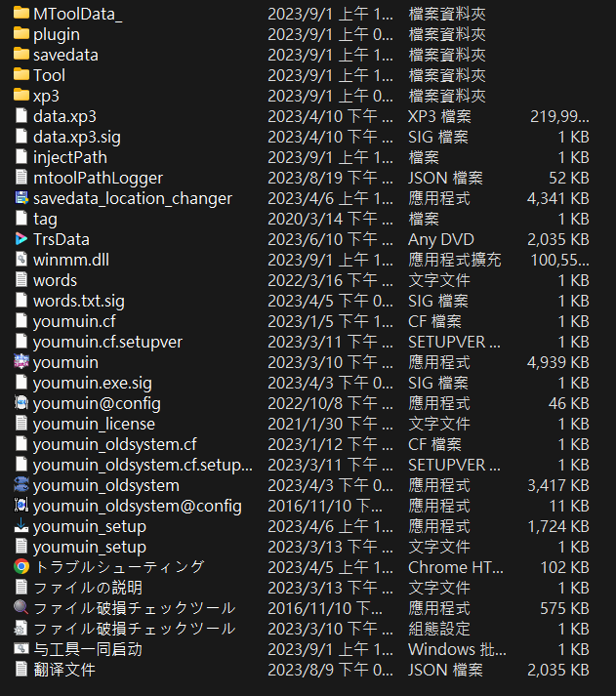The height and width of the screenshot is (696, 616).
Task: Click the youmuin application icon of 4,939 KB
Action: pos(21,362)
